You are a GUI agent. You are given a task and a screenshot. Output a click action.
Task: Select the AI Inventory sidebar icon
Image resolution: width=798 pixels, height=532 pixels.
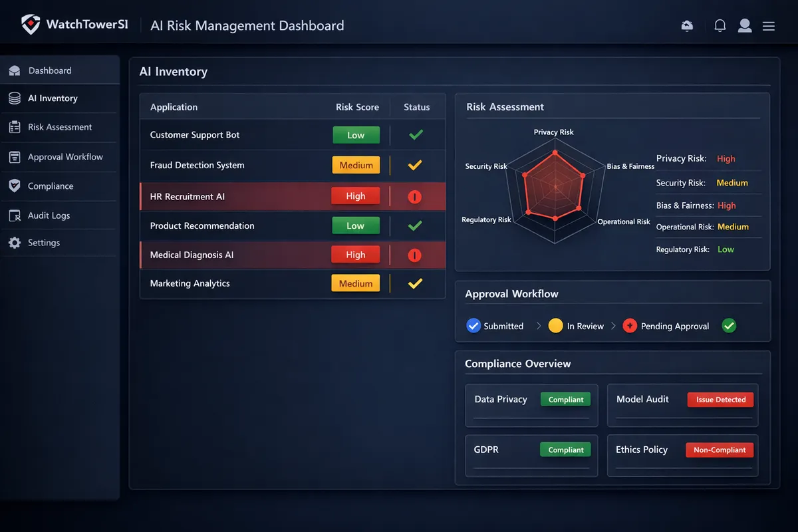click(x=15, y=98)
